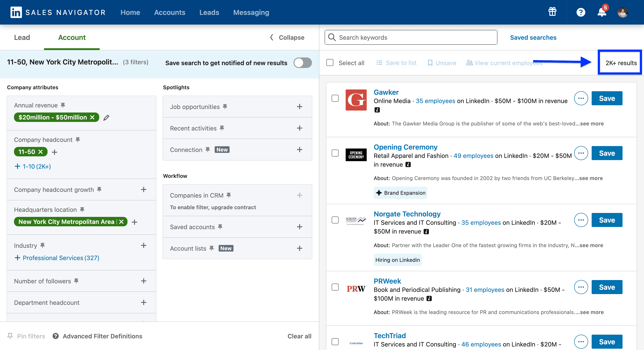Save the Norgate Technology account
Viewport: 644px width, 350px height.
coord(607,220)
